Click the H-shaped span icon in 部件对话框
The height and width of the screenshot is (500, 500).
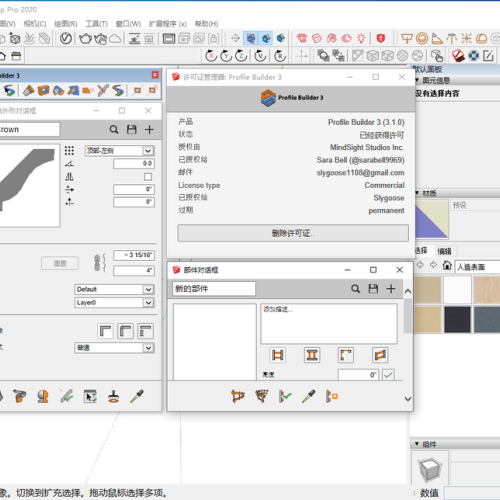[278, 355]
